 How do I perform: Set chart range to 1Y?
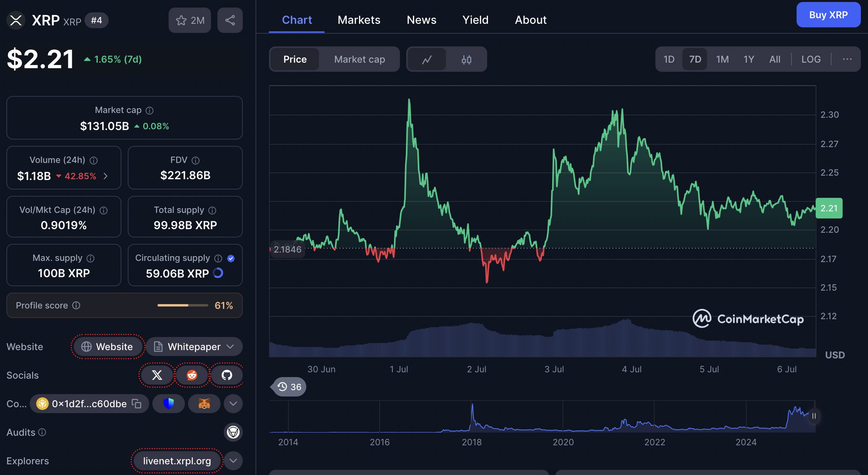click(749, 59)
